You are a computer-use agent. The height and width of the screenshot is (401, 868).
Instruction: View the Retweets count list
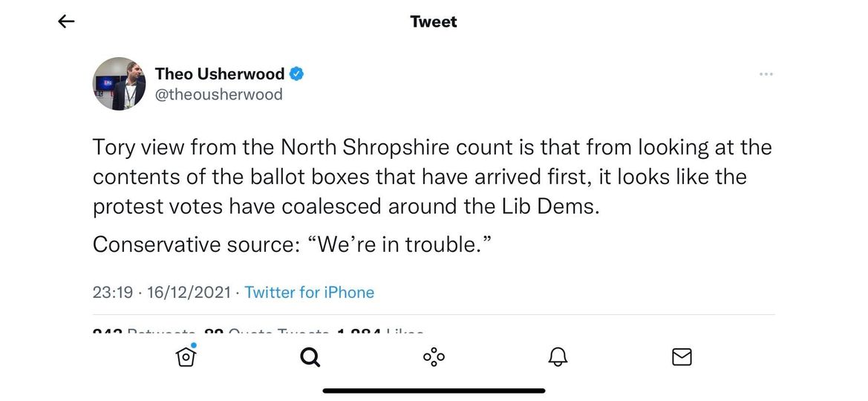pos(145,332)
